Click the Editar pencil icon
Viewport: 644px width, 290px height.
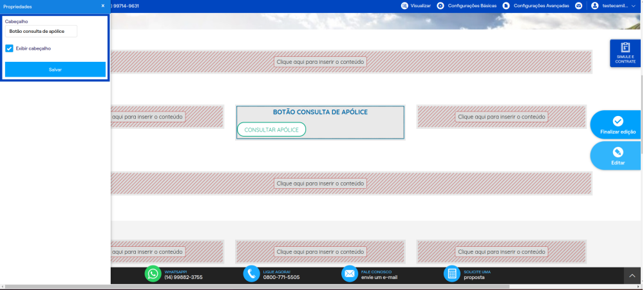[x=618, y=152]
